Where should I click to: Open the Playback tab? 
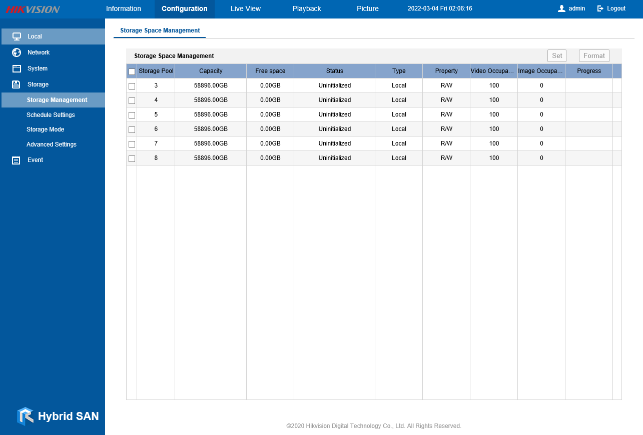(x=307, y=8)
